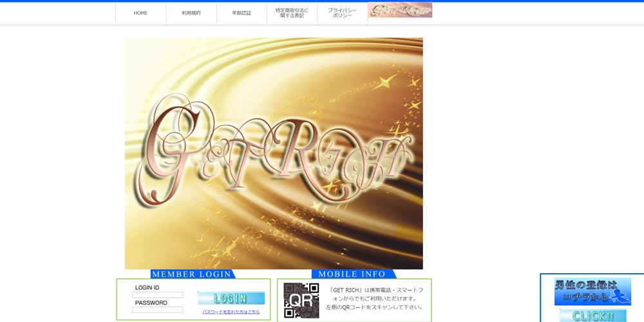Click the MOBILE INFO header label
Image resolution: width=644 pixels, height=322 pixels.
coord(352,274)
